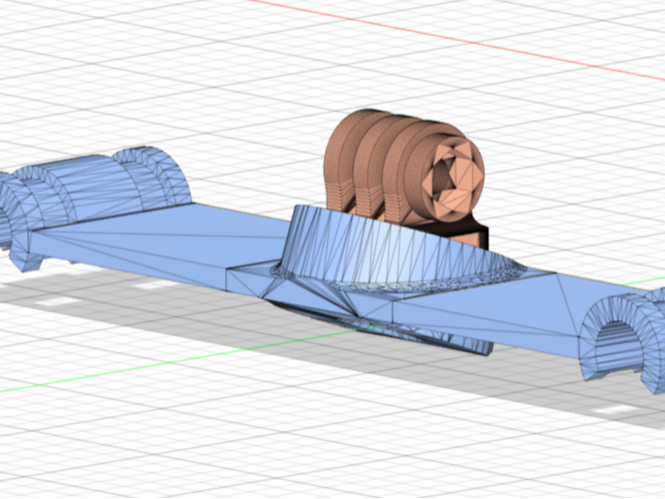Select the blue semicircular clip at right end
This screenshot has width=665, height=499.
pyautogui.click(x=623, y=337)
